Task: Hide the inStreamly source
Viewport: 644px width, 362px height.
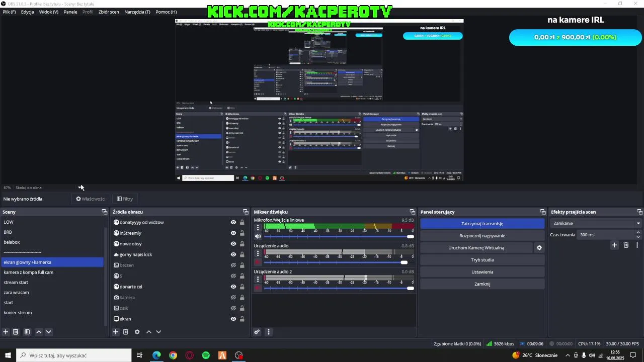Action: click(x=233, y=233)
